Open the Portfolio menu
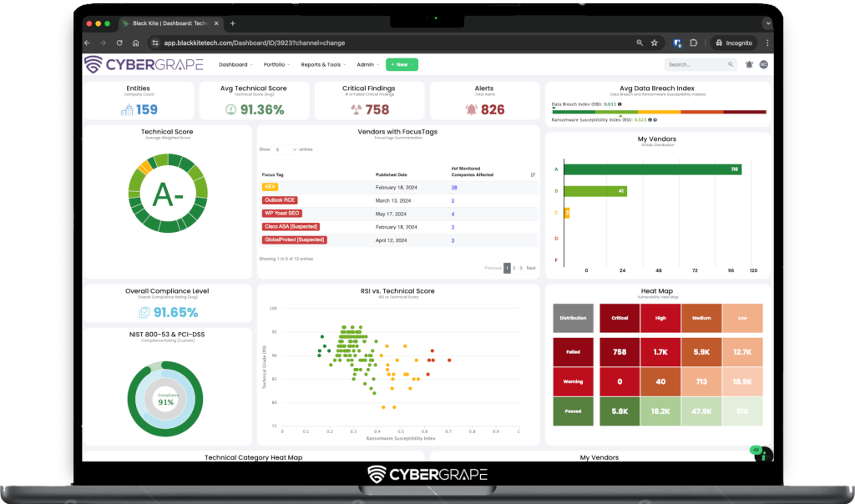 pos(276,64)
